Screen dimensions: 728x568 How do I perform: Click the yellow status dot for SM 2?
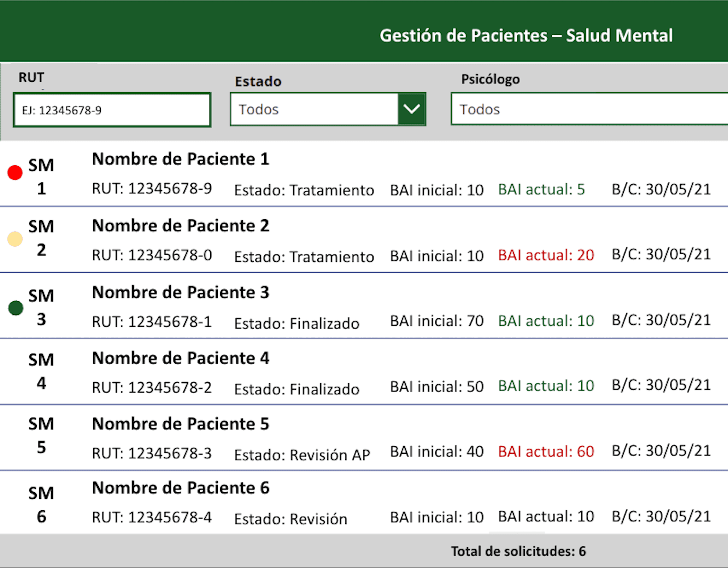(x=15, y=239)
